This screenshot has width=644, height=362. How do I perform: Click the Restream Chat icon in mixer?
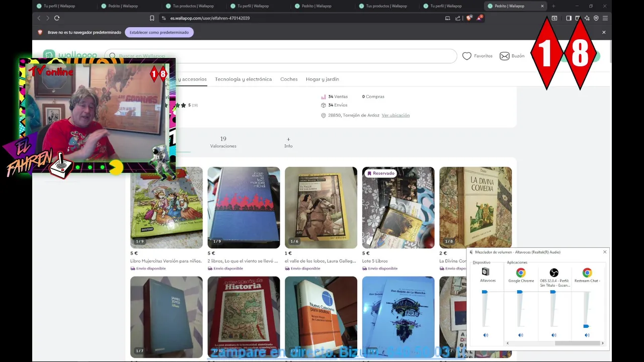pyautogui.click(x=587, y=273)
